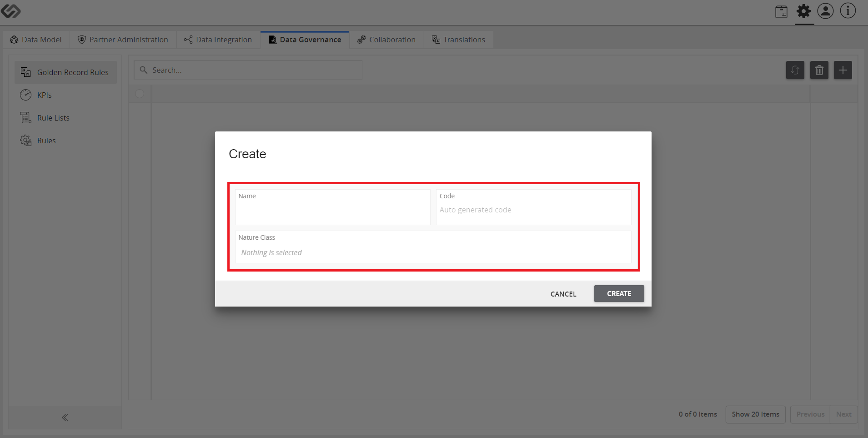Click the Create dialog title
The width and height of the screenshot is (868, 438).
click(247, 154)
